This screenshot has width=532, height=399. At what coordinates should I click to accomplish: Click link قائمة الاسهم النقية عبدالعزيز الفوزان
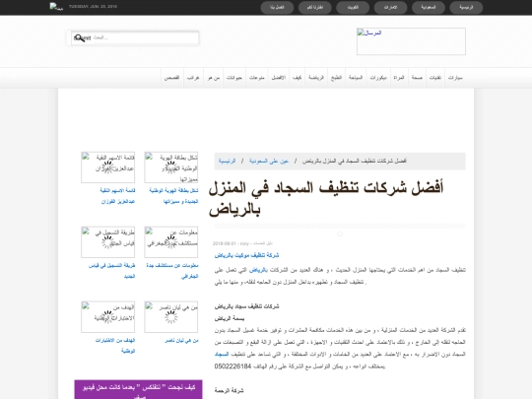coord(117,196)
